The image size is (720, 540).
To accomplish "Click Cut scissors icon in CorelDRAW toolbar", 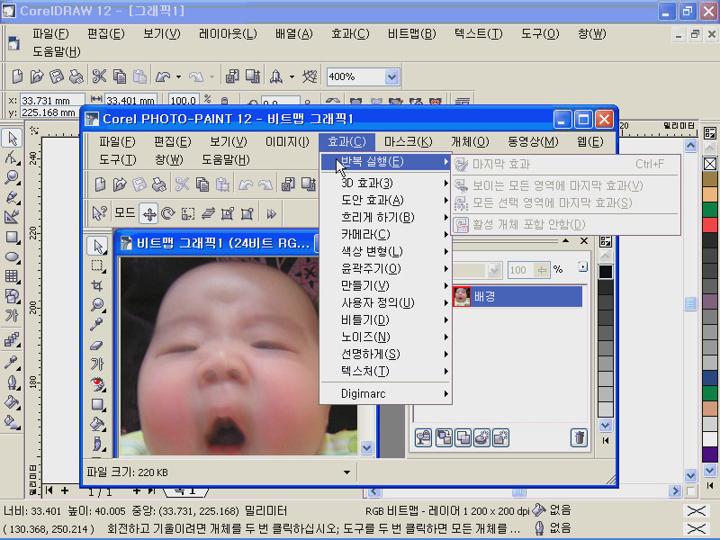I will pos(99,76).
